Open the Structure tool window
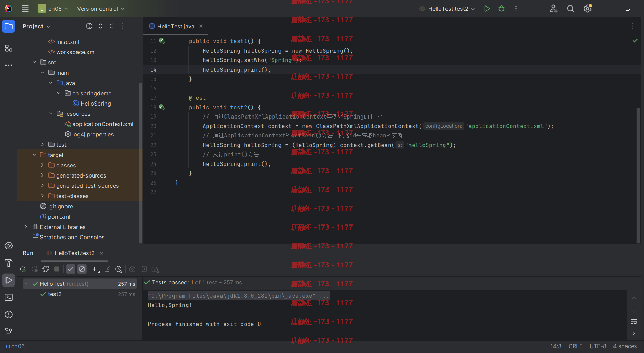The image size is (644, 353). pos(9,48)
